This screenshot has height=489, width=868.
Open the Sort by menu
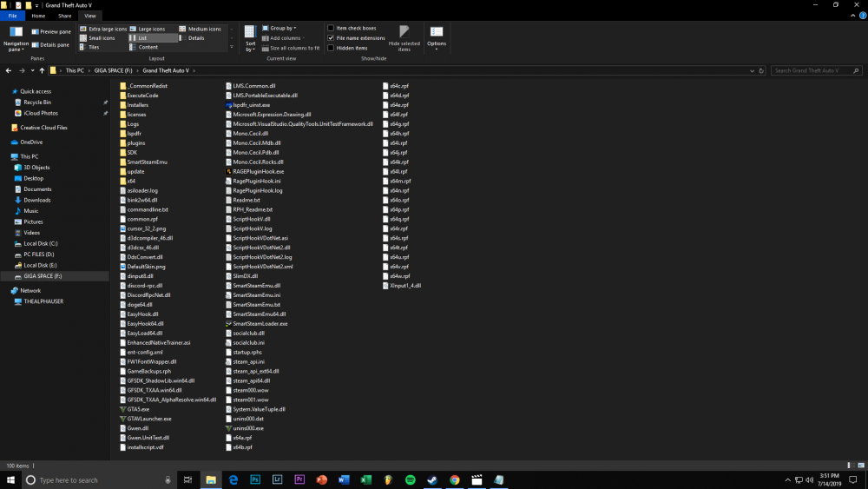[x=250, y=39]
